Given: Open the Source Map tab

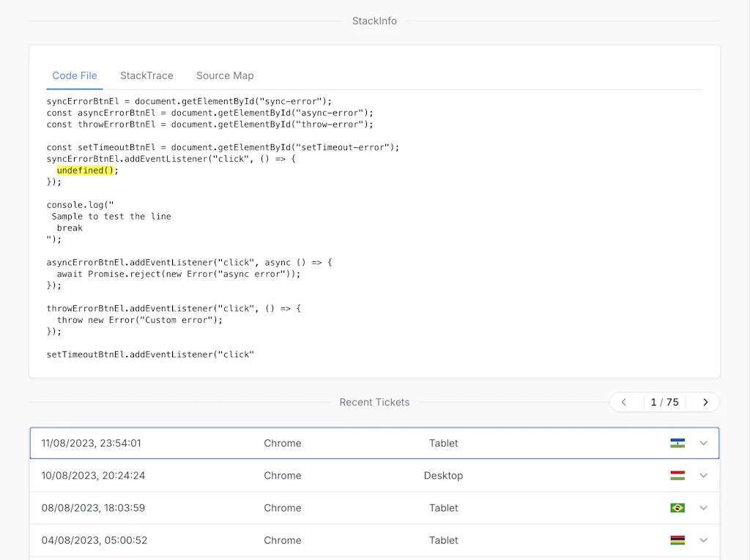Looking at the screenshot, I should click(x=225, y=75).
